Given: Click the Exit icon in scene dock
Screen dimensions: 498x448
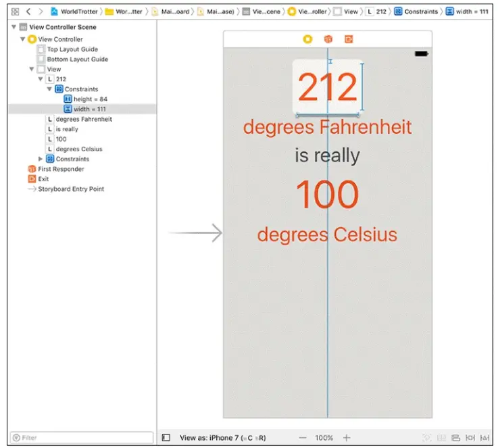Looking at the screenshot, I should [349, 39].
